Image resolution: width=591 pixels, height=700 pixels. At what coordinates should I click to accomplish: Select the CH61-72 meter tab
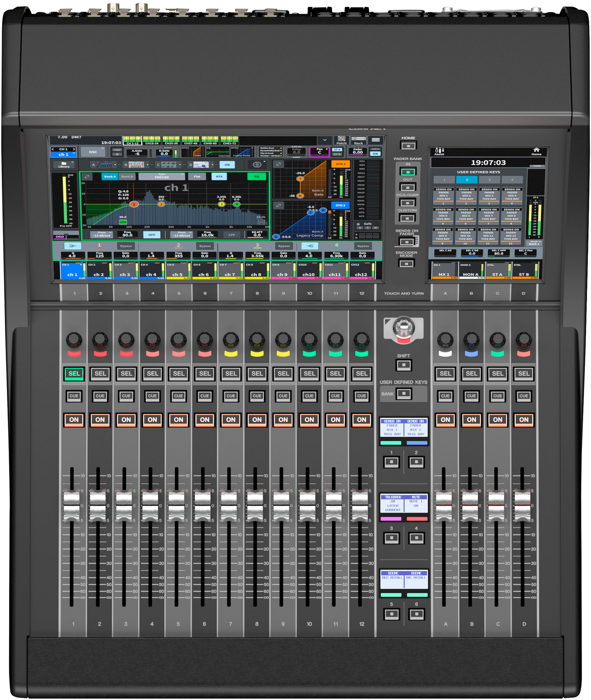point(229,141)
